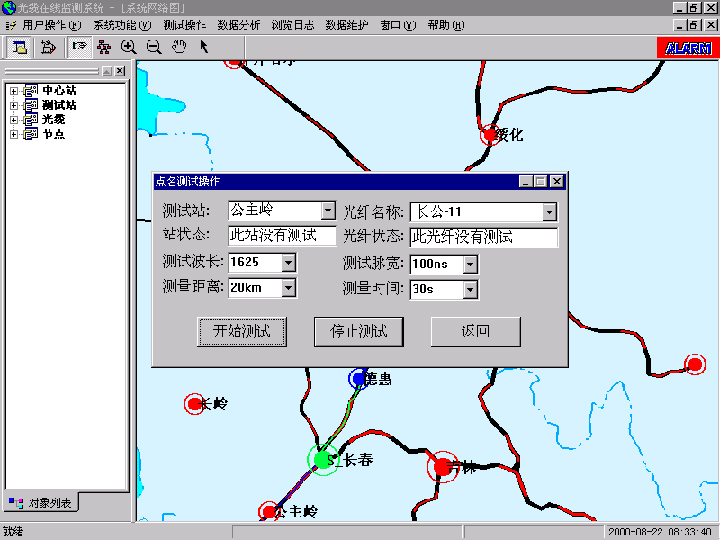Viewport: 720px width, 540px height.
Task: Click the 停止测试 button
Action: (x=359, y=332)
